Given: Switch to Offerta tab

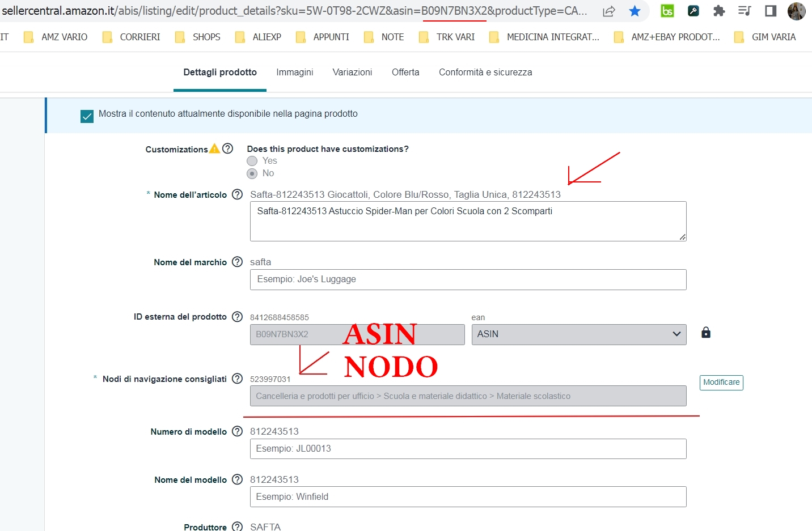Looking at the screenshot, I should (405, 73).
